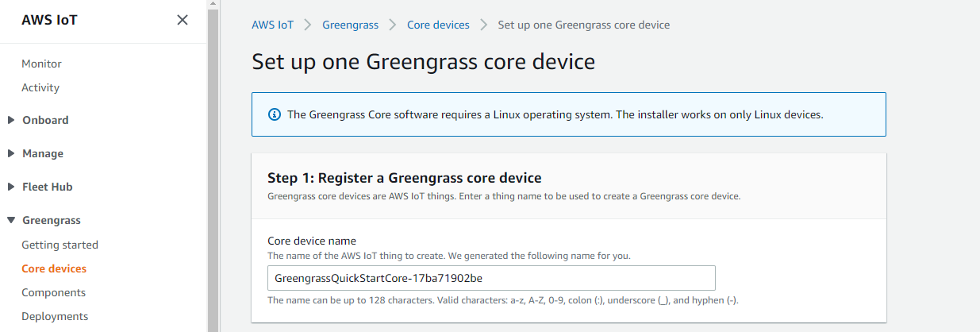Click the AWS IoT breadcrumb link

[x=273, y=25]
